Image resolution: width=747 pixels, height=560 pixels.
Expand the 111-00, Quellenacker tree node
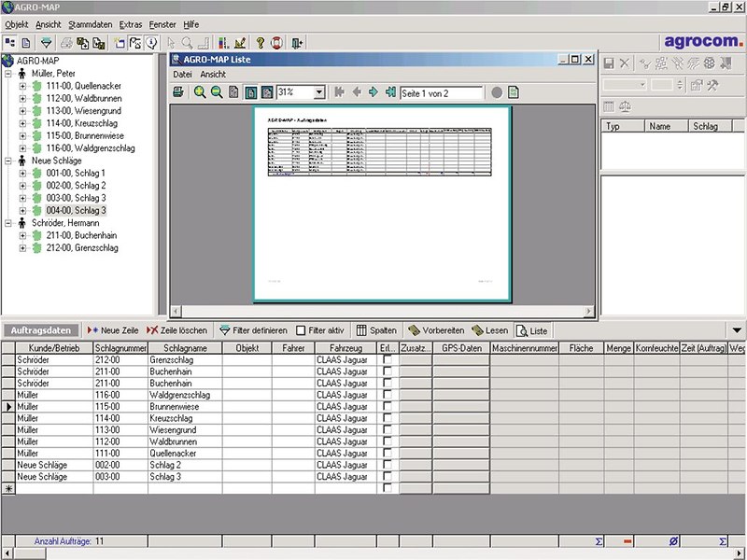pos(23,86)
